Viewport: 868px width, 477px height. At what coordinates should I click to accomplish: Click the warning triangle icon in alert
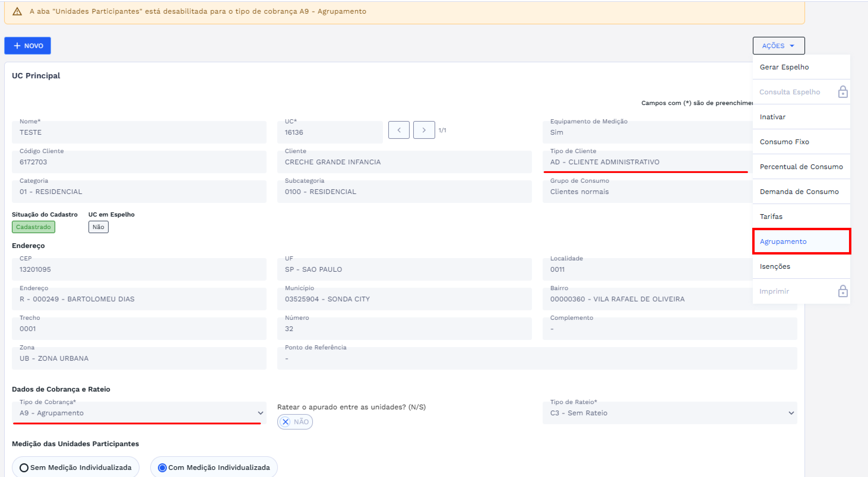click(17, 12)
